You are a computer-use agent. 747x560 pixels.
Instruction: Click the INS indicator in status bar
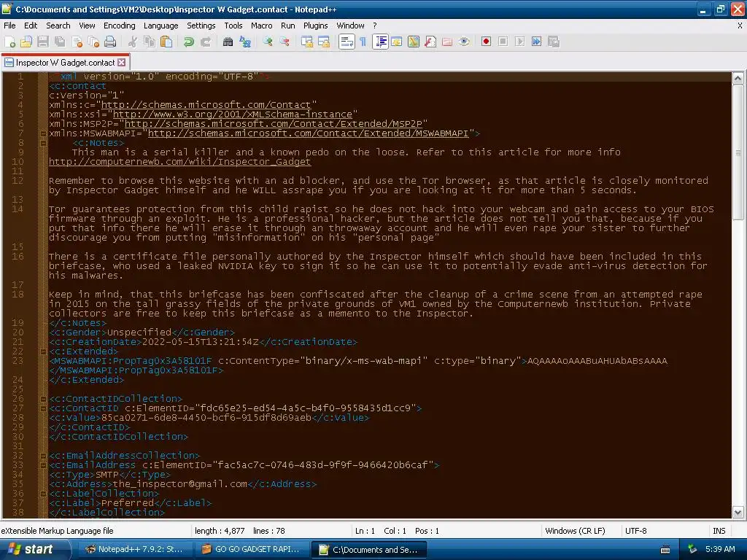point(719,531)
